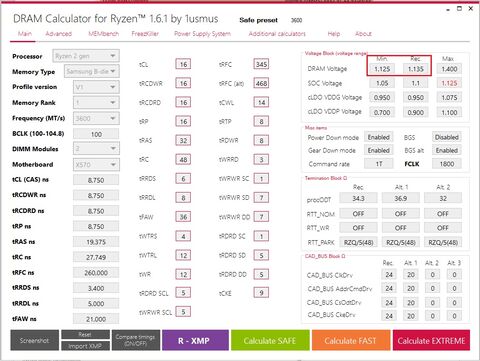The image size is (480, 361).
Task: Click the tWRWR SCL value box
Action: click(x=183, y=312)
